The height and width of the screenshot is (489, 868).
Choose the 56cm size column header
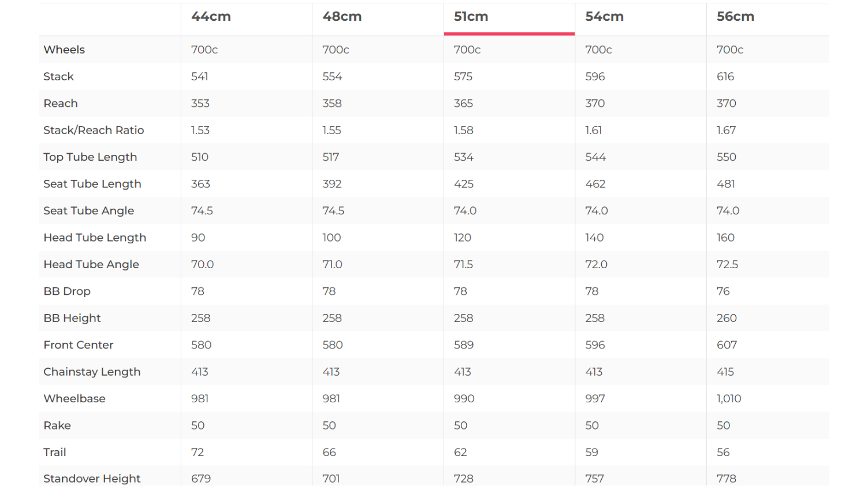[735, 17]
